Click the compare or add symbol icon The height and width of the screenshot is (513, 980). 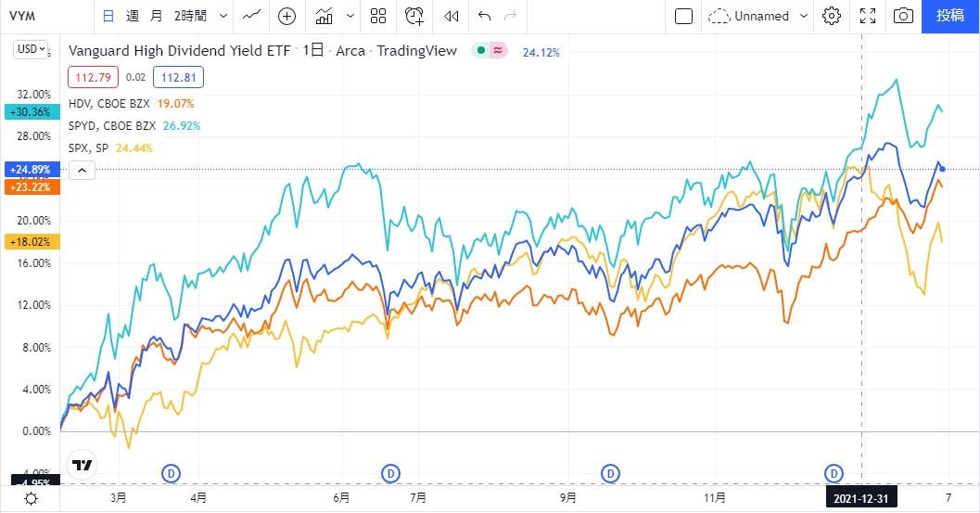[286, 17]
